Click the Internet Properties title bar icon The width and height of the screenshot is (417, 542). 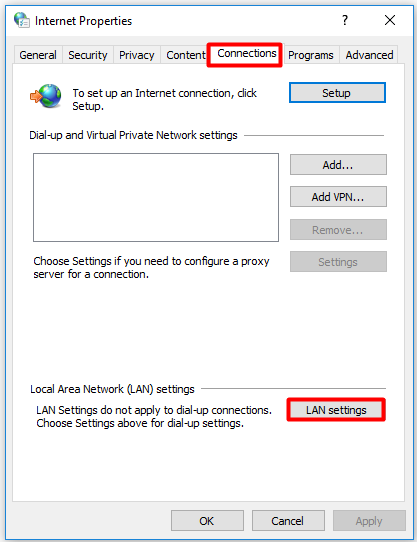[x=21, y=20]
